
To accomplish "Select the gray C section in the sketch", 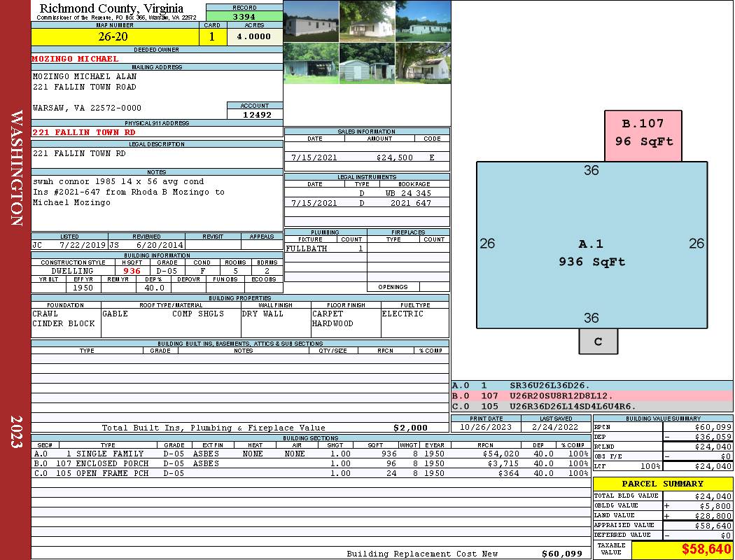I will click(x=598, y=342).
